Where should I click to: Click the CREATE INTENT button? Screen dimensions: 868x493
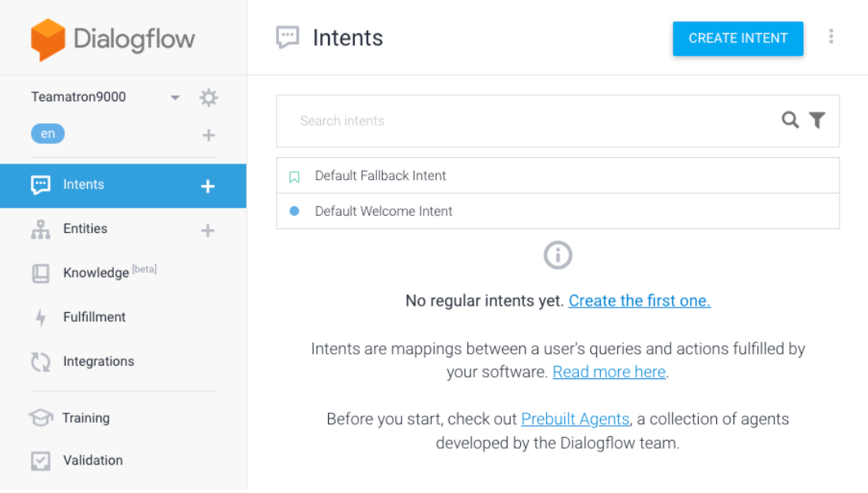tap(737, 38)
